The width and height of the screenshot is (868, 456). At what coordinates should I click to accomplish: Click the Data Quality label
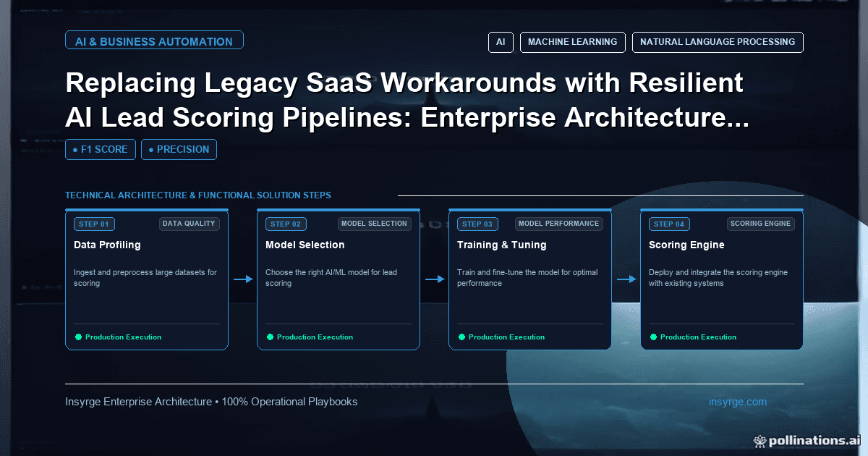tap(189, 224)
